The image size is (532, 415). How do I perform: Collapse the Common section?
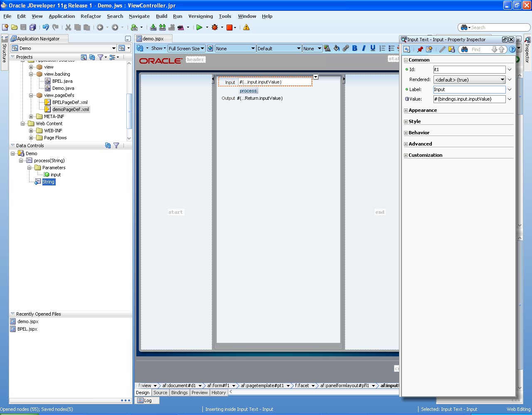click(x=406, y=60)
